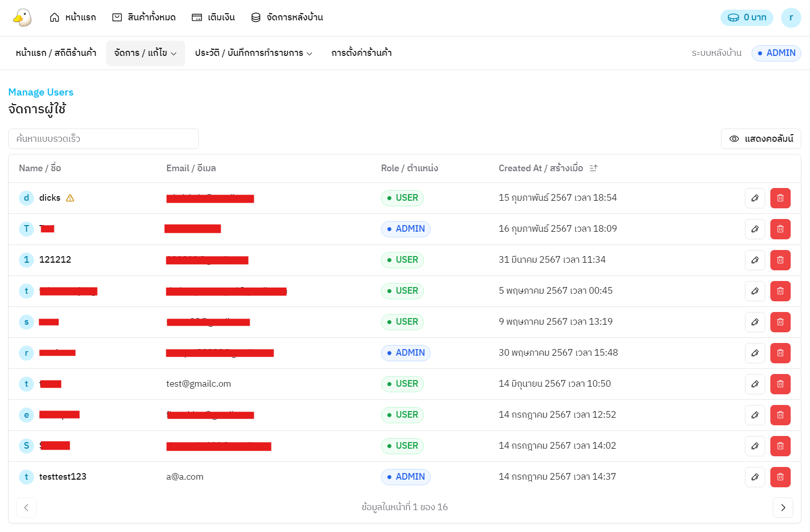
Task: Click the ADMIN role badge for testtest123
Action: [x=405, y=477]
